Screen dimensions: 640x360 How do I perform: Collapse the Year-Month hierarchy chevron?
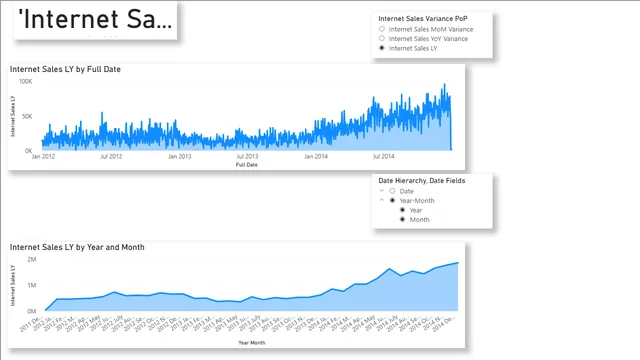pyautogui.click(x=382, y=200)
